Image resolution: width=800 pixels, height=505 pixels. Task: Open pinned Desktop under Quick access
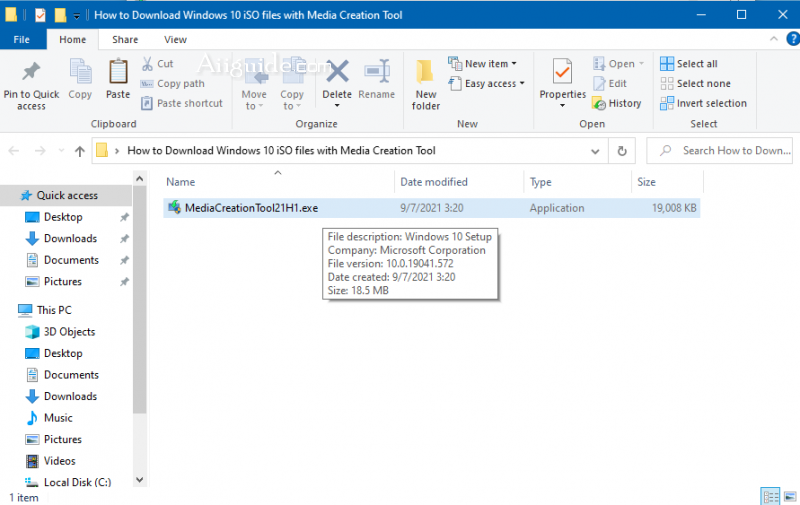pos(63,217)
